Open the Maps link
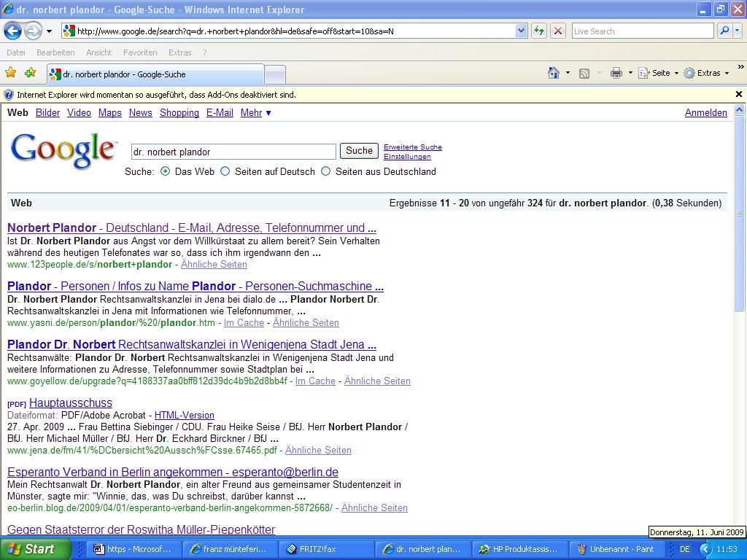Image resolution: width=747 pixels, height=560 pixels. coord(110,113)
